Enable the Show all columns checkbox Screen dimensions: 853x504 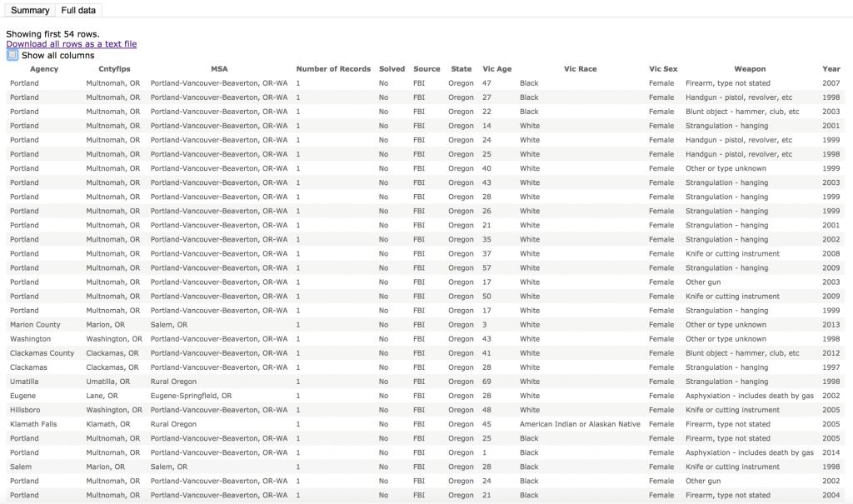coord(12,55)
